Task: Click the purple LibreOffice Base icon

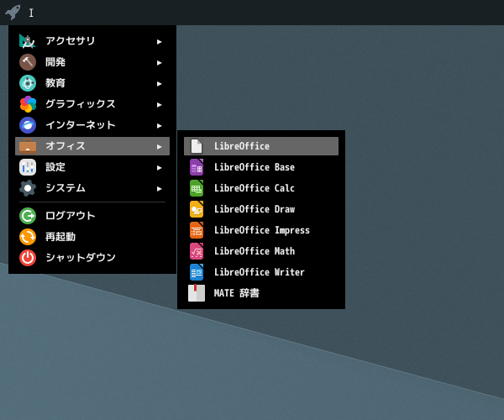Action: tap(197, 167)
